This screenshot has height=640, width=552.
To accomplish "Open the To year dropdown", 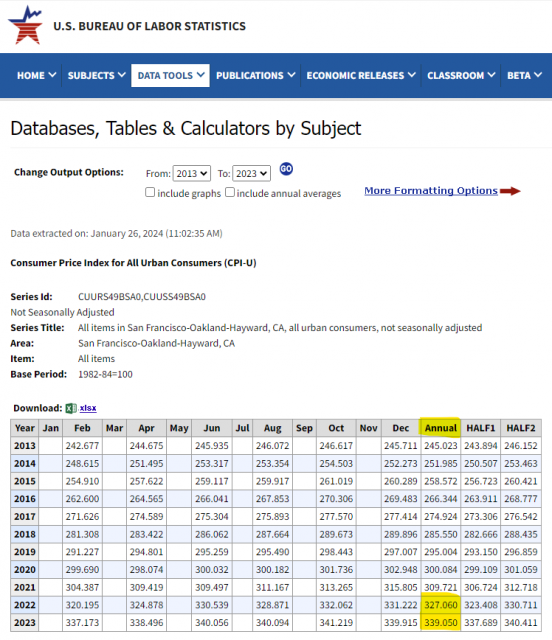I will [x=252, y=173].
